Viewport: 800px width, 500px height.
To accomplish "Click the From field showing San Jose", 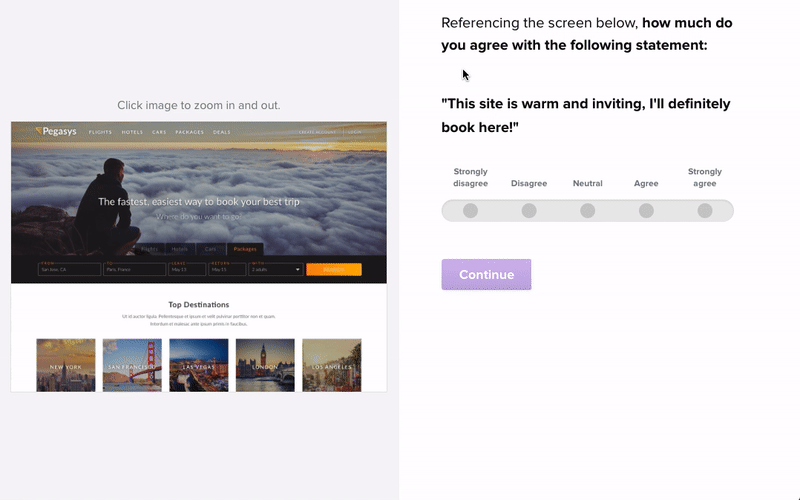I will pos(69,269).
